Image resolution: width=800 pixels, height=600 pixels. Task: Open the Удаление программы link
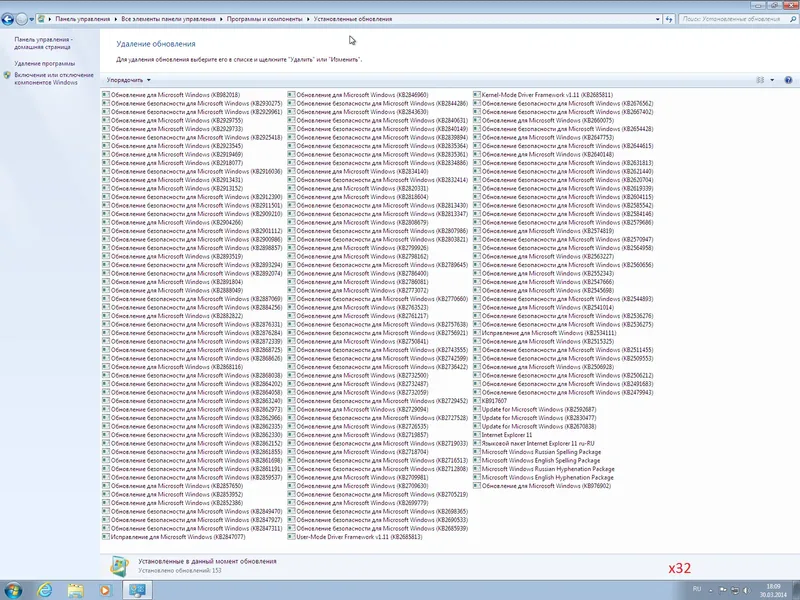click(x=44, y=63)
